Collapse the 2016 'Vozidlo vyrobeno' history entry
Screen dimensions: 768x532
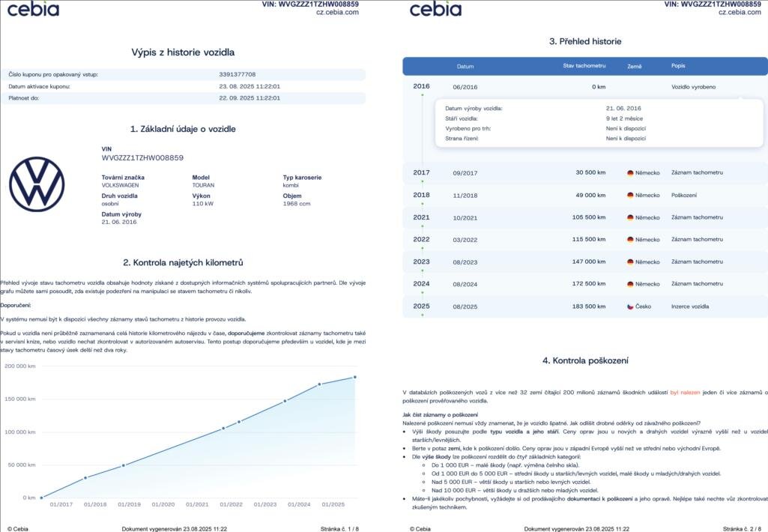[x=584, y=87]
